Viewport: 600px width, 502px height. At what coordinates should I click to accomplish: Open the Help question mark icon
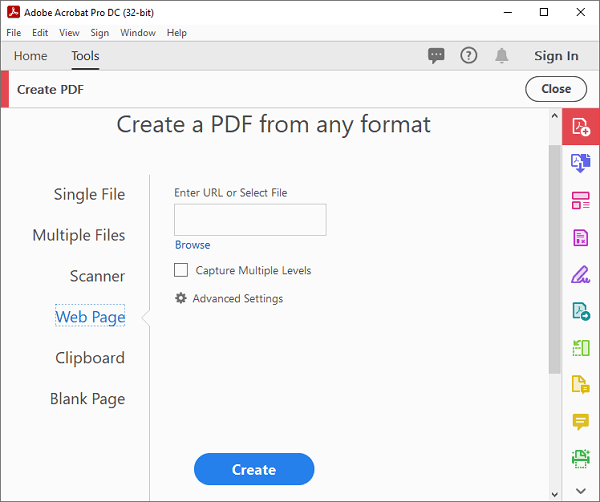point(468,55)
